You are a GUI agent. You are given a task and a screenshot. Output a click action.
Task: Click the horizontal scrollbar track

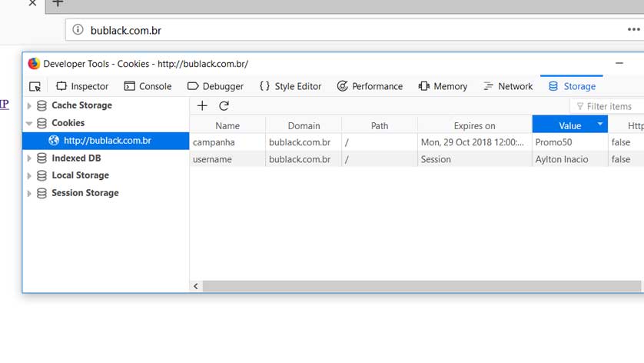(422, 286)
